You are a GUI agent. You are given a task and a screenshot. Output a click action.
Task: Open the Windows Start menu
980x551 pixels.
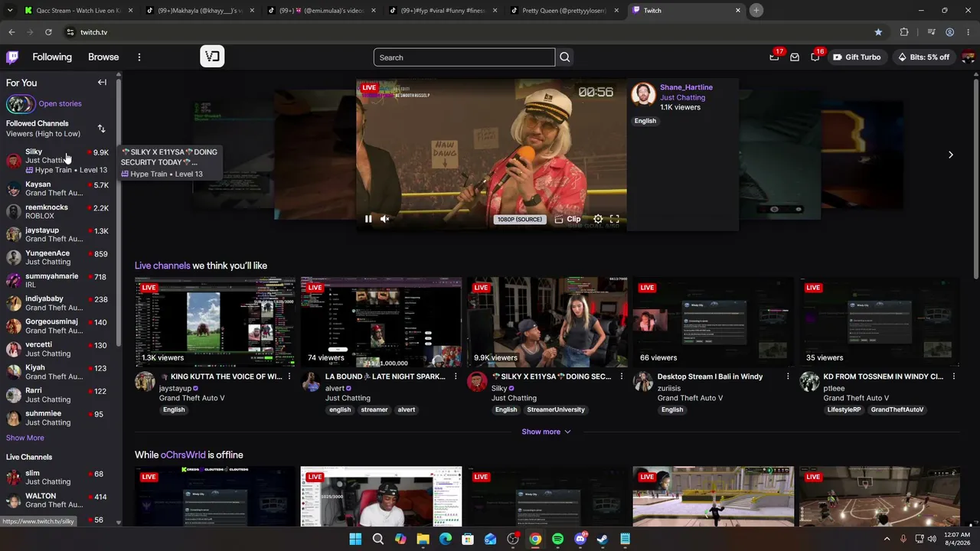(x=355, y=539)
